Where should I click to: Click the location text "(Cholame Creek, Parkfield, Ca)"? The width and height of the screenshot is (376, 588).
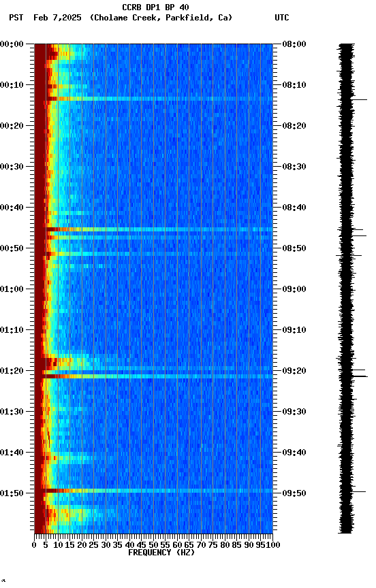coord(161,18)
